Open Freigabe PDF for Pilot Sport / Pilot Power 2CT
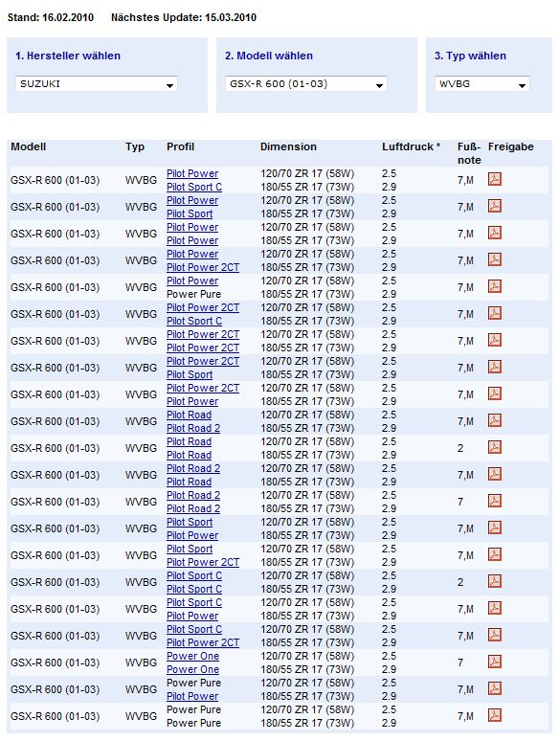 [495, 555]
